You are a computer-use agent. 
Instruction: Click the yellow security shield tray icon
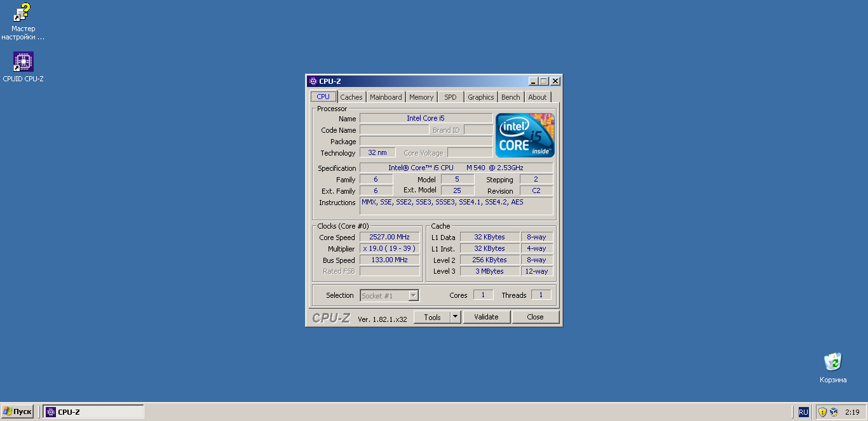(822, 412)
